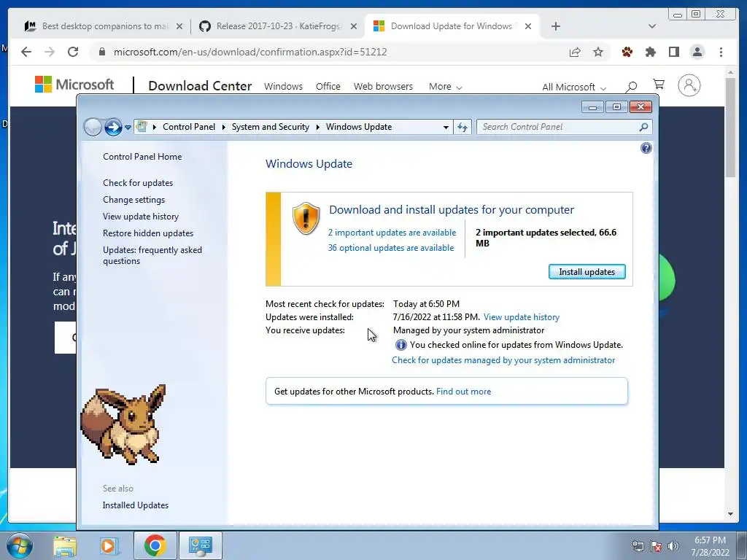Image resolution: width=747 pixels, height=560 pixels.
Task: Click the Control Panel taskbar icon
Action: (200, 545)
